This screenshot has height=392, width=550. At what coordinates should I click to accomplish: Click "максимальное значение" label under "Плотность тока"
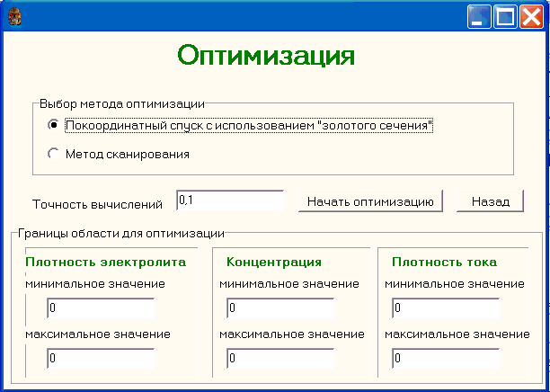click(457, 334)
